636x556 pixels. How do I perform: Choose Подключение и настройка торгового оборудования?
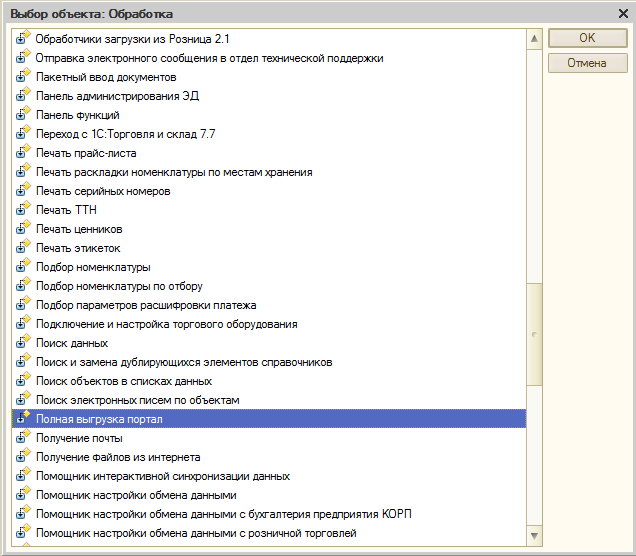click(166, 324)
